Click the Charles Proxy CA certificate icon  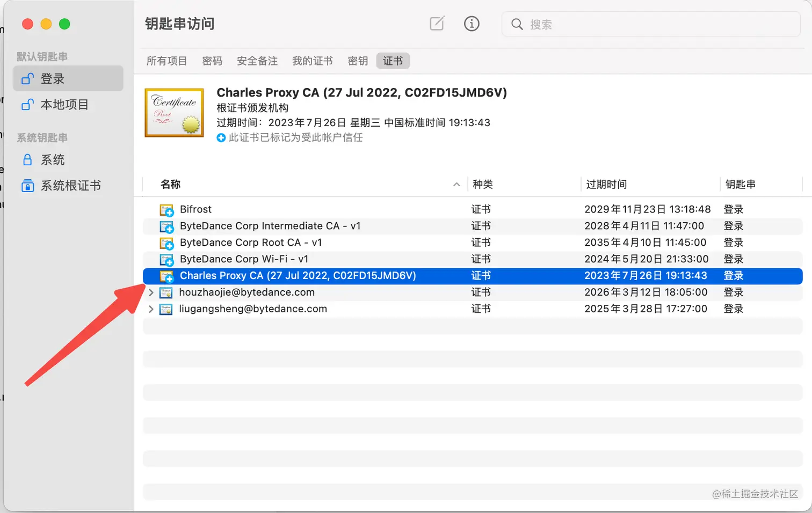167,276
